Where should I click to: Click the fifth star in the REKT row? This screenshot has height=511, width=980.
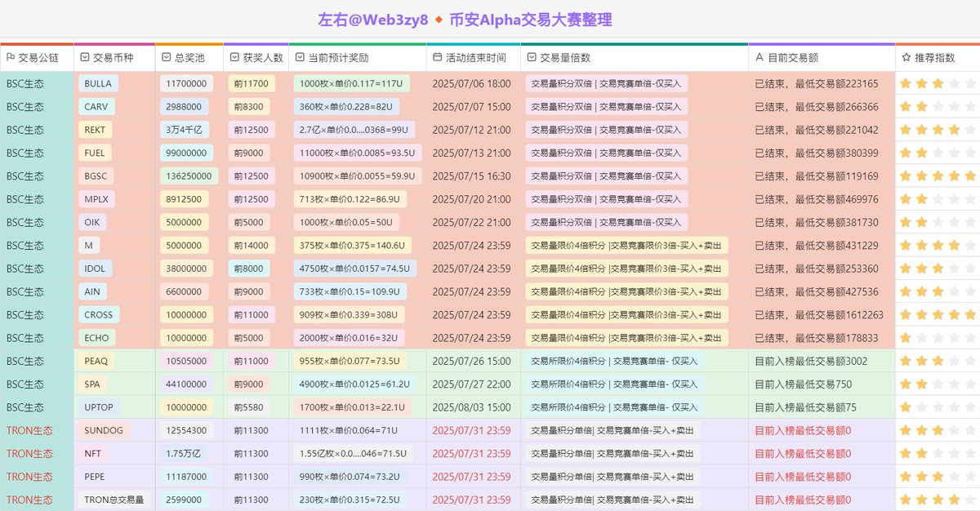(970, 130)
